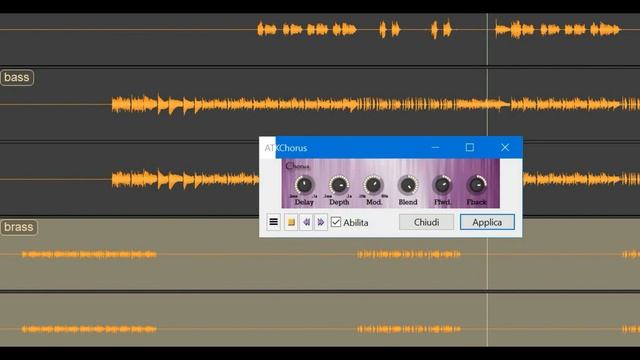Click the Applica button
The height and width of the screenshot is (360, 640).
click(x=487, y=222)
